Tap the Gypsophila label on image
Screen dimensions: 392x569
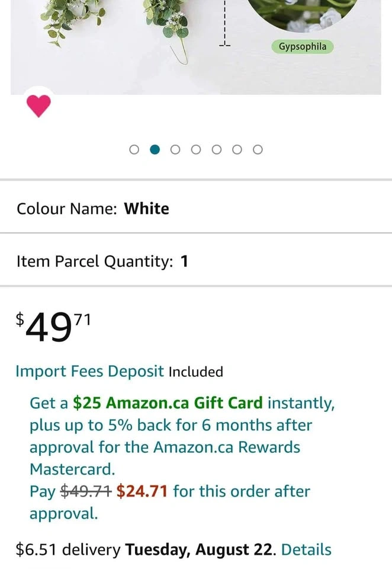point(303,46)
